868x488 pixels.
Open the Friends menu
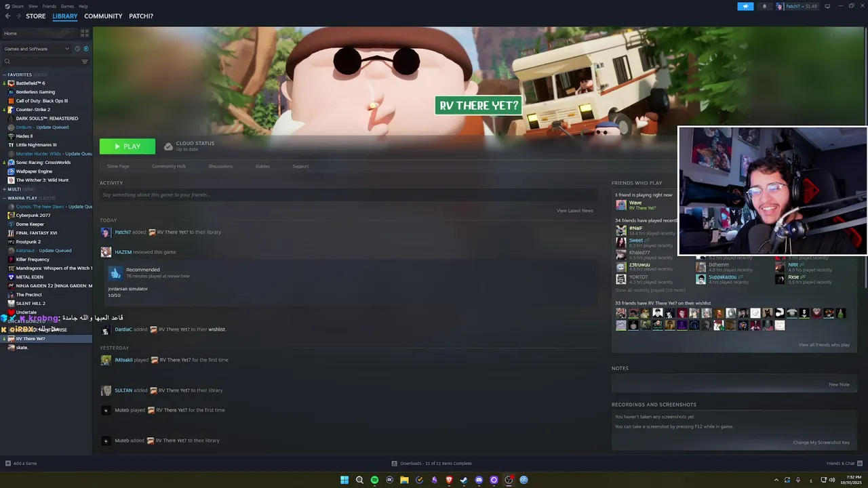(x=50, y=6)
